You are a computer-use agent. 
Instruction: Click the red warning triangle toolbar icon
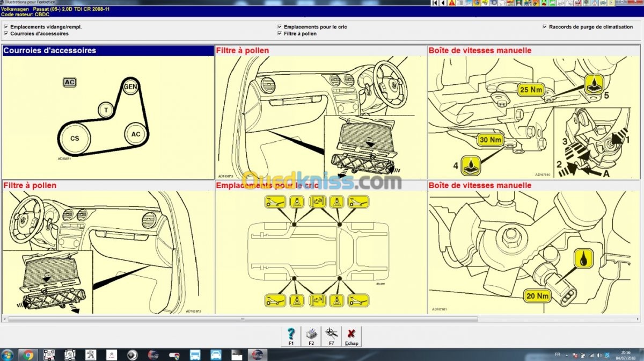tap(452, 3)
